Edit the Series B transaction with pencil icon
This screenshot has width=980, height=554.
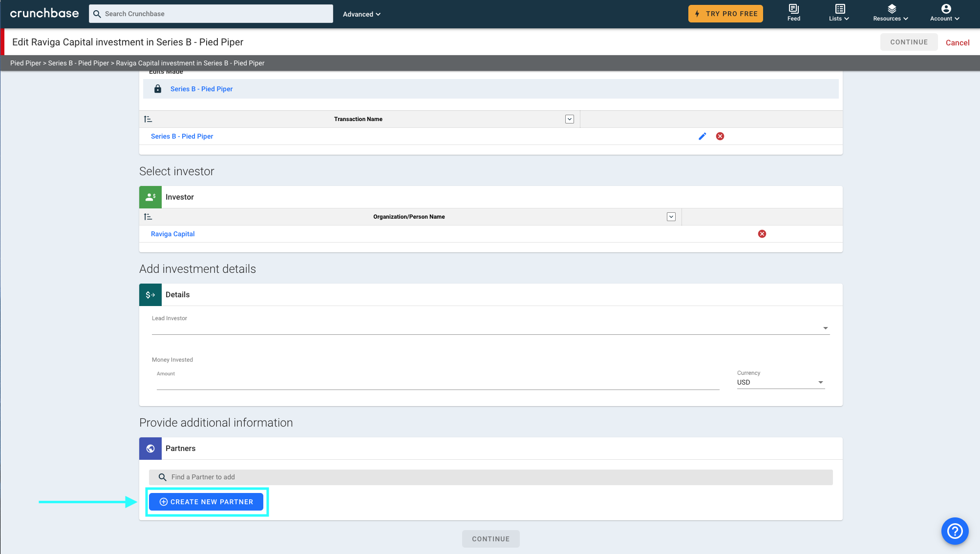703,136
